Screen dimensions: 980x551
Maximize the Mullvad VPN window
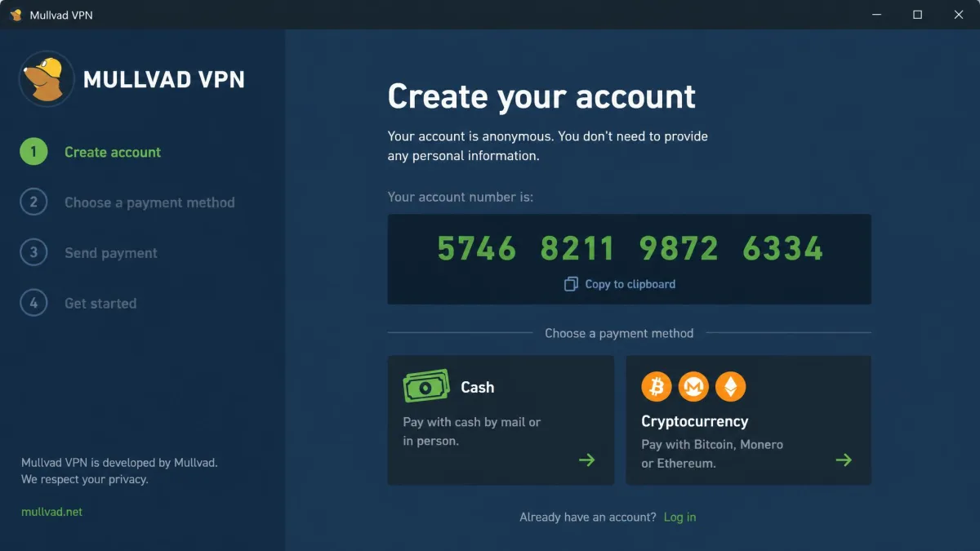(x=917, y=15)
